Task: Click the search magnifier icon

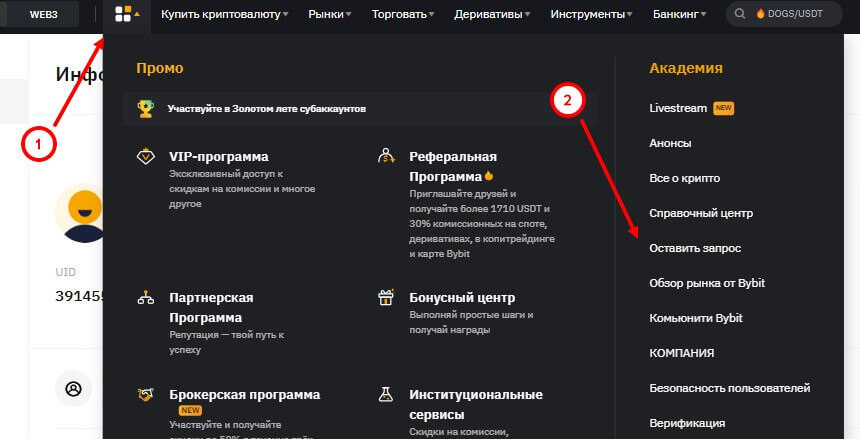Action: point(740,15)
